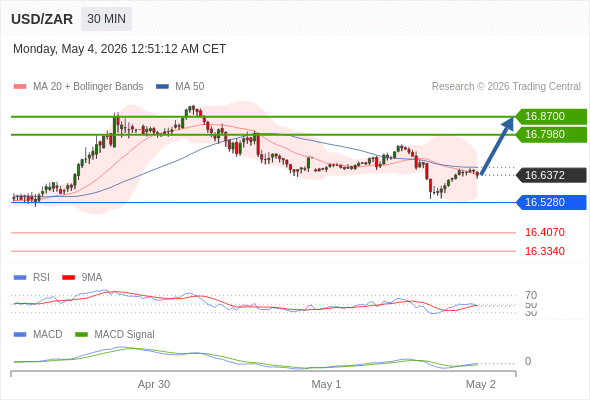Select the May 1 date axis label

click(x=326, y=384)
